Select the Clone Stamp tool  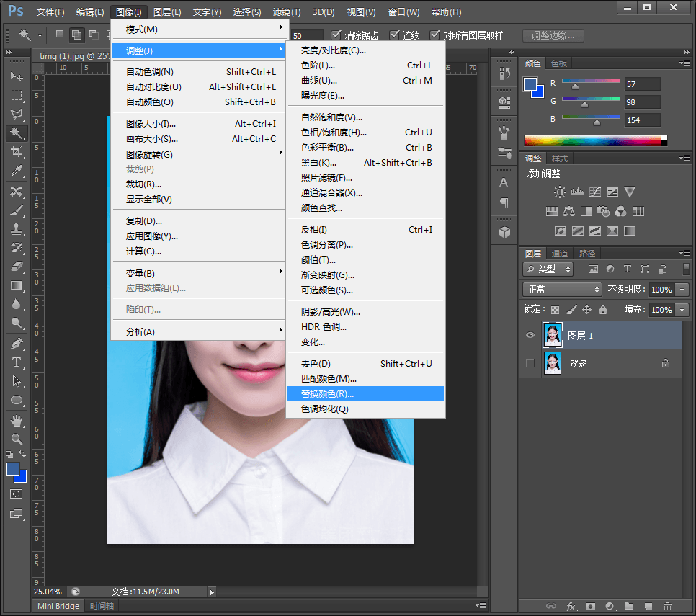[17, 229]
